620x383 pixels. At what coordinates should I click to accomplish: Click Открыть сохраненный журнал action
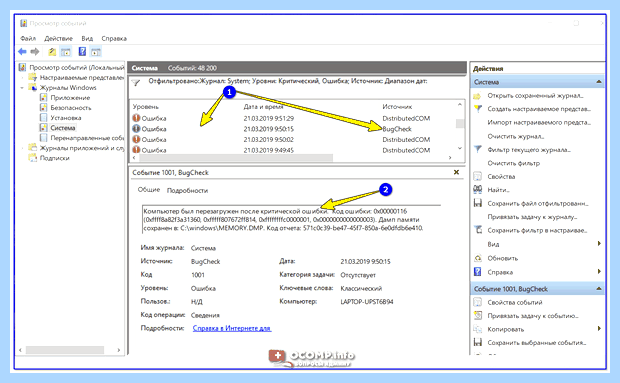tap(535, 95)
